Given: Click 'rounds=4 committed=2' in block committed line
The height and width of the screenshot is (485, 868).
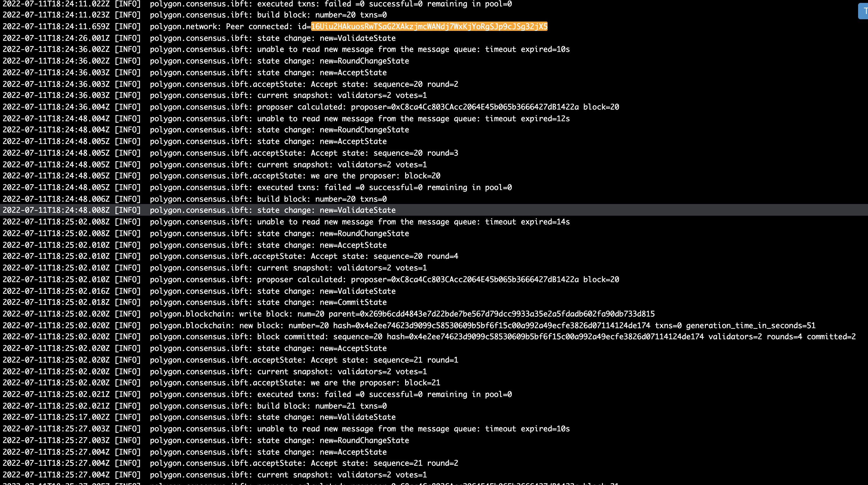Looking at the screenshot, I should point(811,337).
